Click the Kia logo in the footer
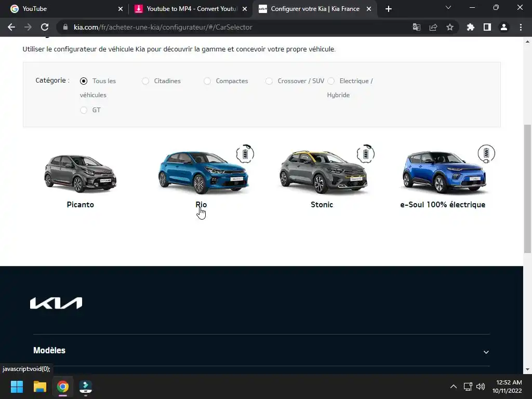The width and height of the screenshot is (532, 399). (56, 303)
